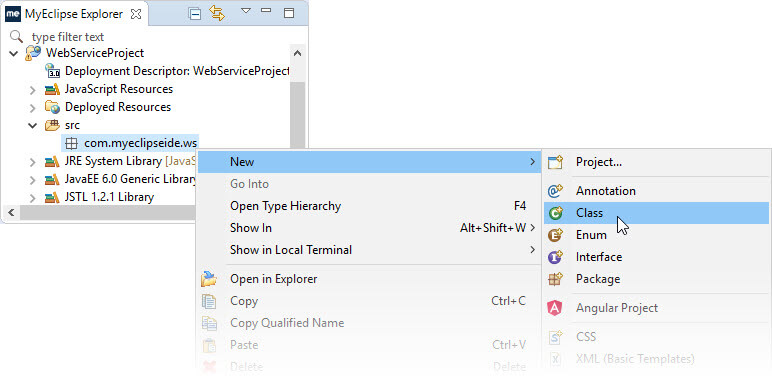Click the src source folder icon
The height and width of the screenshot is (378, 772).
(x=52, y=125)
